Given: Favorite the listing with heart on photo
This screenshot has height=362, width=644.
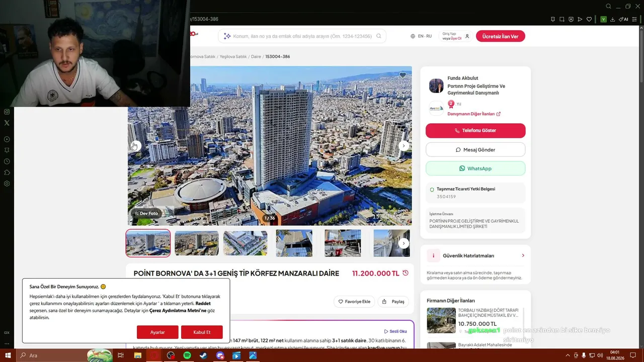Looking at the screenshot, I should [x=403, y=75].
